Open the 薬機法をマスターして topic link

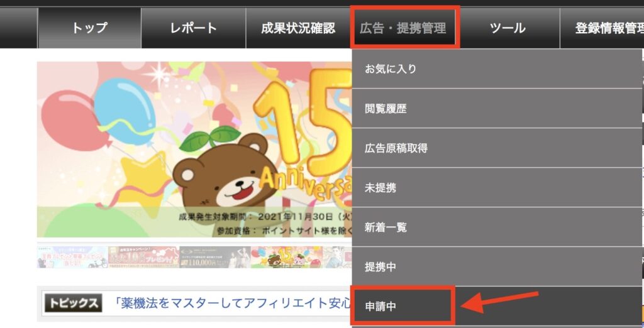coord(231,303)
